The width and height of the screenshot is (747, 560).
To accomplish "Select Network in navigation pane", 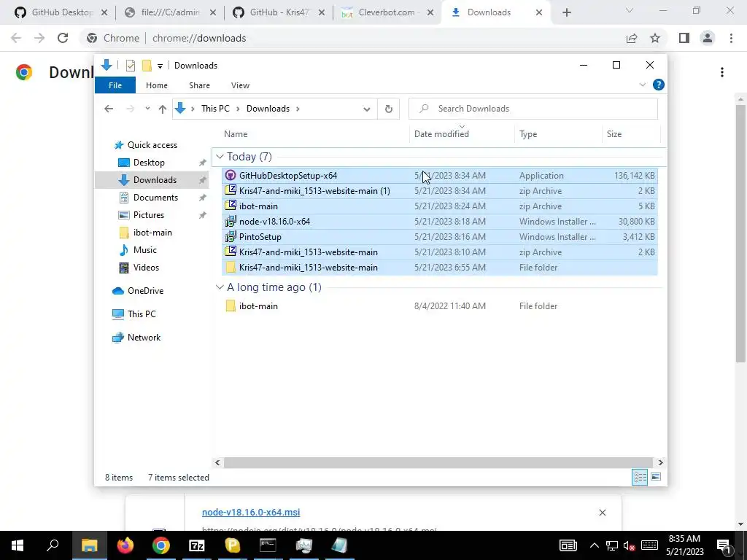I will [144, 337].
